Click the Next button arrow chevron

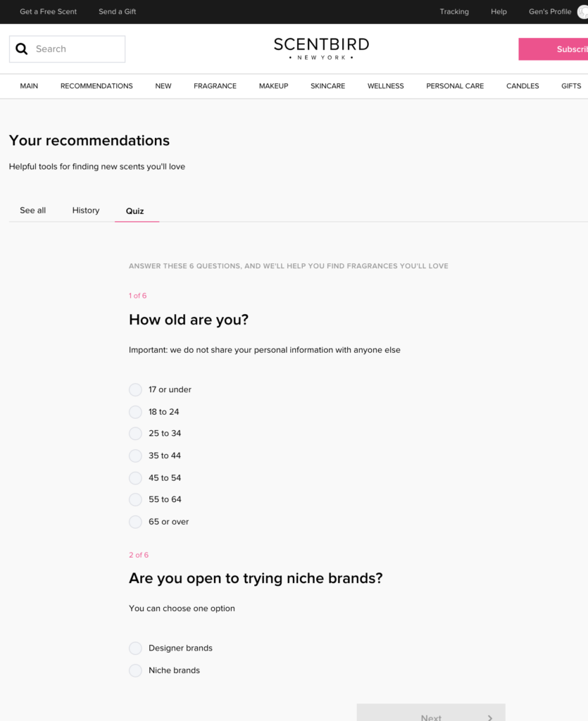point(490,717)
